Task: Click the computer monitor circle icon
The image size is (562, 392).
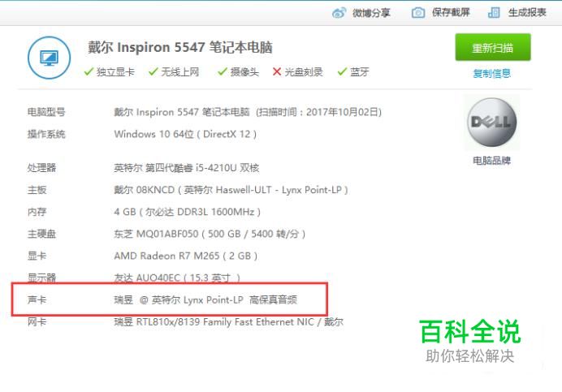Action: coord(49,58)
